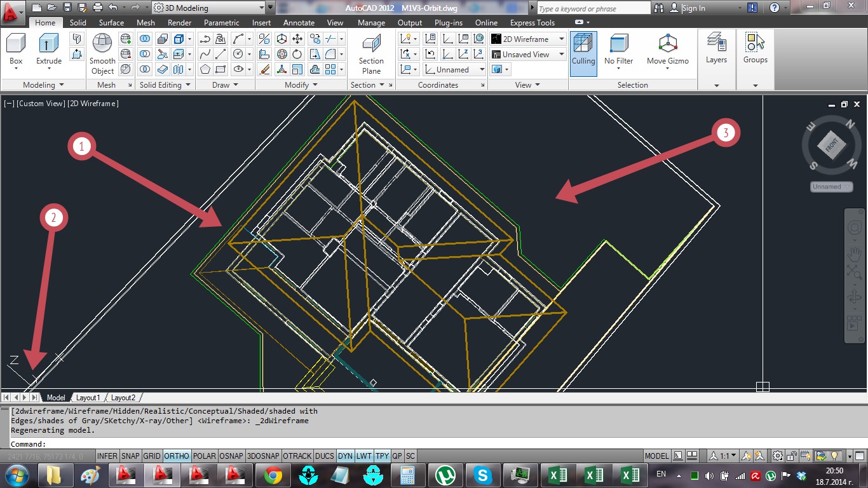Switch to the Mesh ribbon tab
Viewport: 868px width, 488px height.
[146, 22]
